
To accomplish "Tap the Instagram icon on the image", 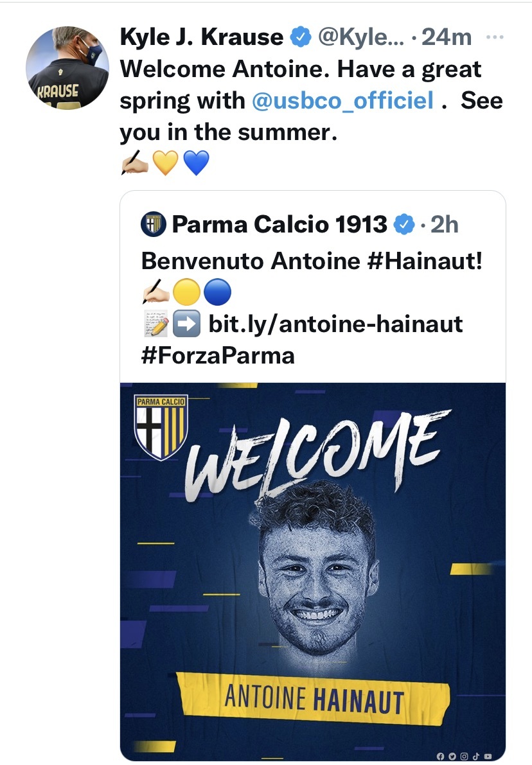I will pyautogui.click(x=464, y=756).
